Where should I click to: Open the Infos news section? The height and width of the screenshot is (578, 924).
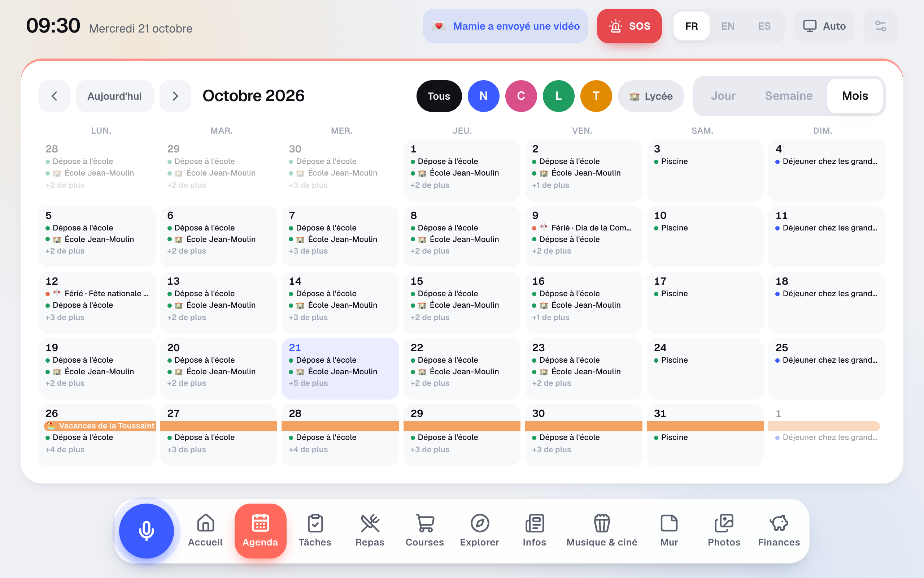coord(535,531)
